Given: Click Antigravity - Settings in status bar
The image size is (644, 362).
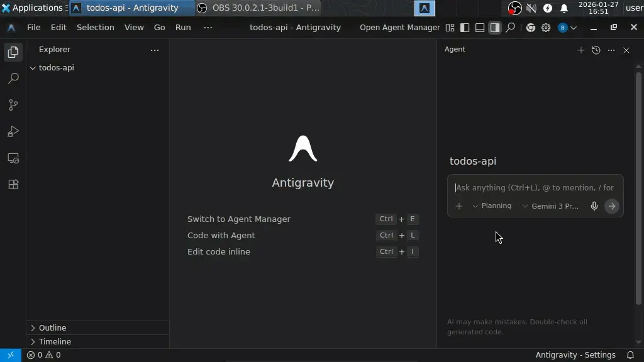Looking at the screenshot, I should [575, 355].
